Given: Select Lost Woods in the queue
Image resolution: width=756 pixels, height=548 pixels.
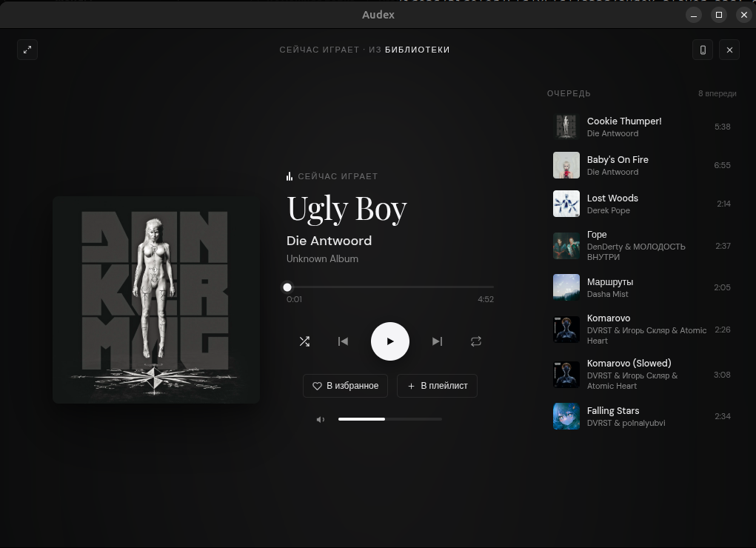Looking at the screenshot, I should [642, 204].
